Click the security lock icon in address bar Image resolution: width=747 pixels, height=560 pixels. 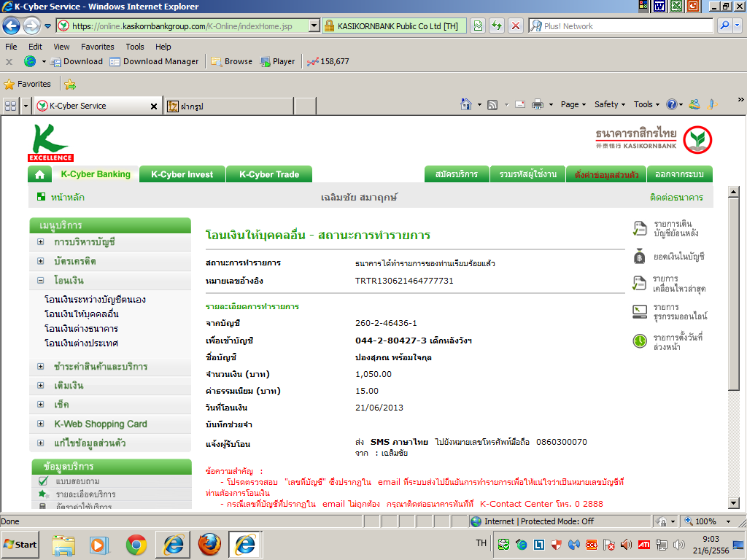click(x=329, y=26)
